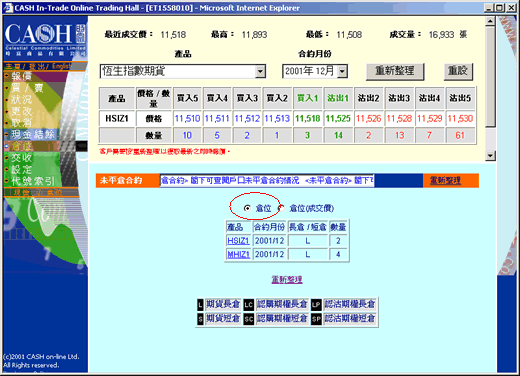Click the quote panel scrollbar down arrow
The width and height of the screenshot is (520, 376).
click(x=490, y=156)
